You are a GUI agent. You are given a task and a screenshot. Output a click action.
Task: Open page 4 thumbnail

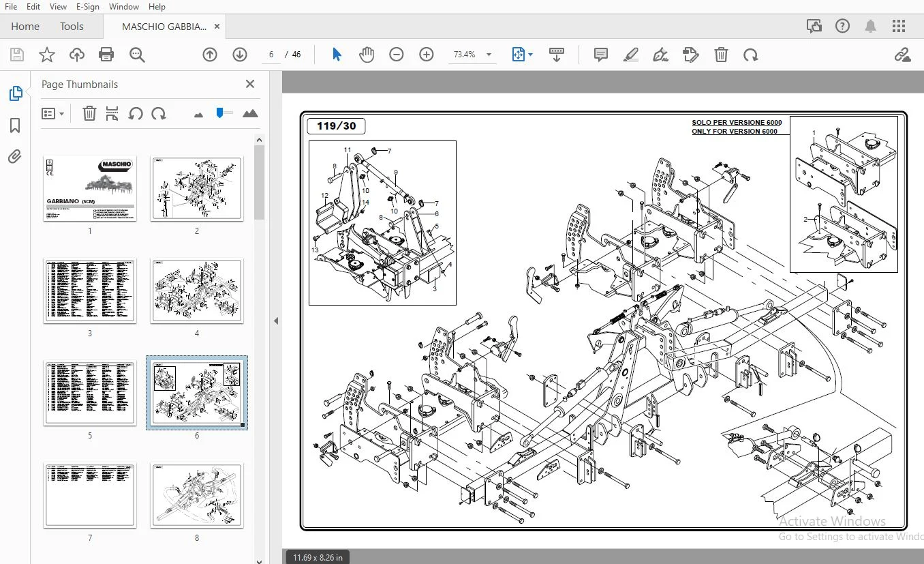pos(197,291)
